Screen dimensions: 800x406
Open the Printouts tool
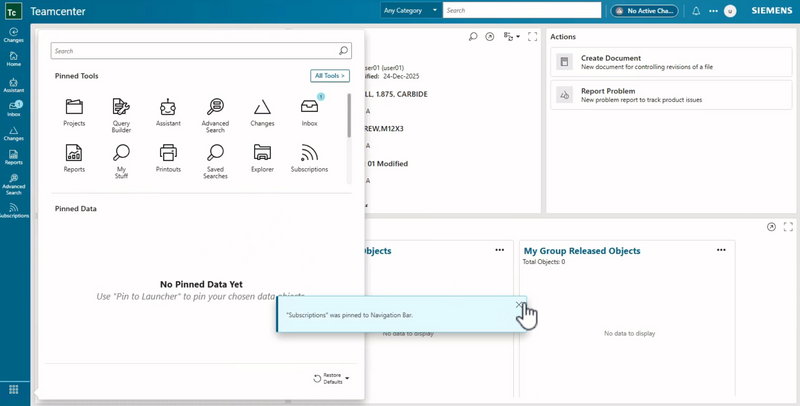(168, 158)
